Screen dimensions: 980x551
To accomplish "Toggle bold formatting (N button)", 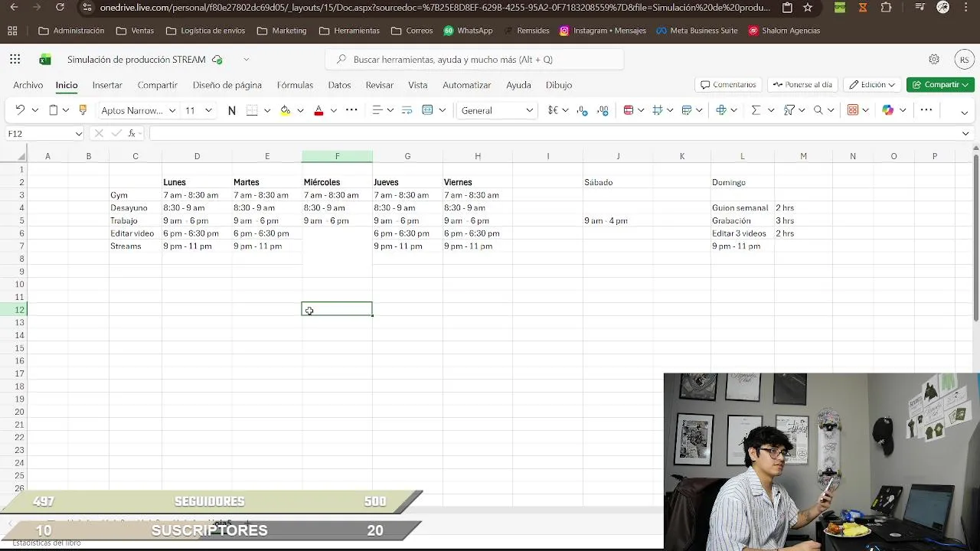I will click(232, 110).
